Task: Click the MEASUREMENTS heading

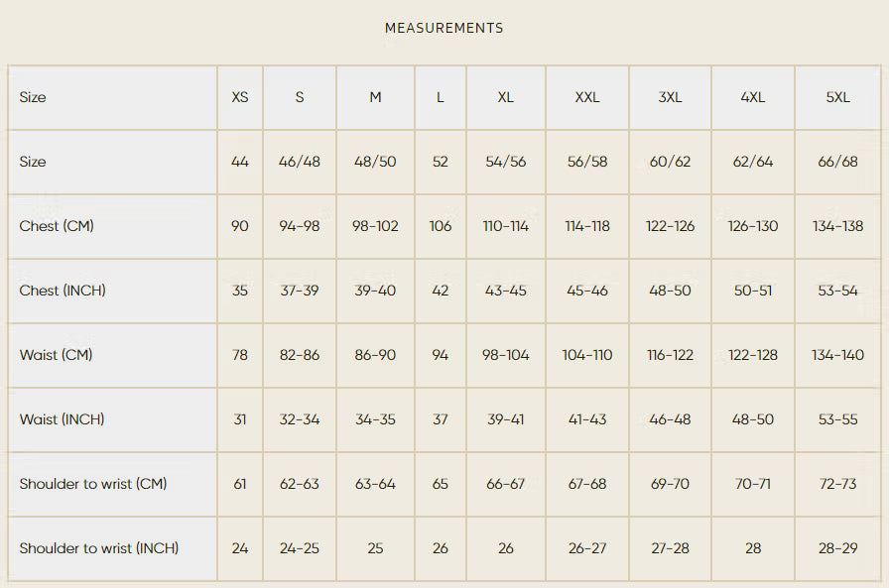Action: click(444, 28)
